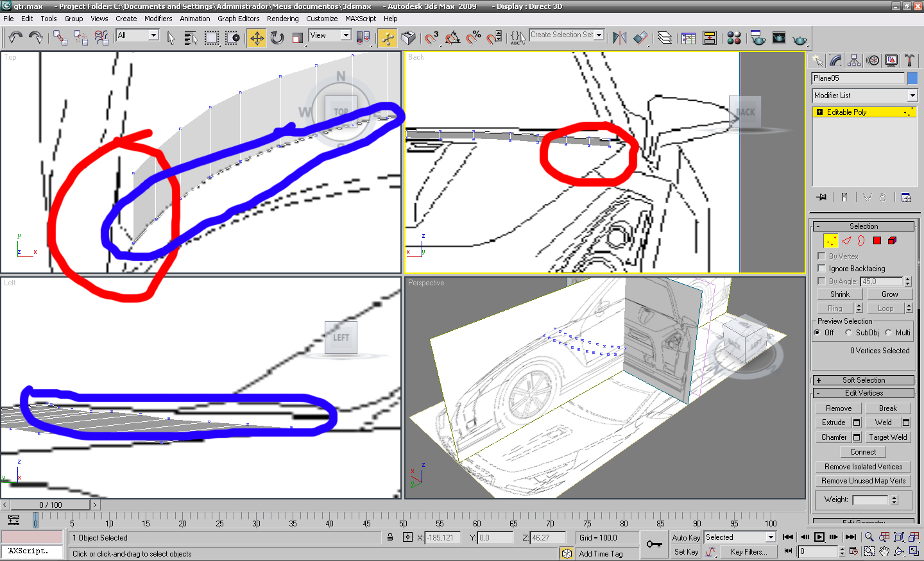Select Multi for Preview Selection
Image resolution: width=924 pixels, height=561 pixels.
(x=888, y=333)
